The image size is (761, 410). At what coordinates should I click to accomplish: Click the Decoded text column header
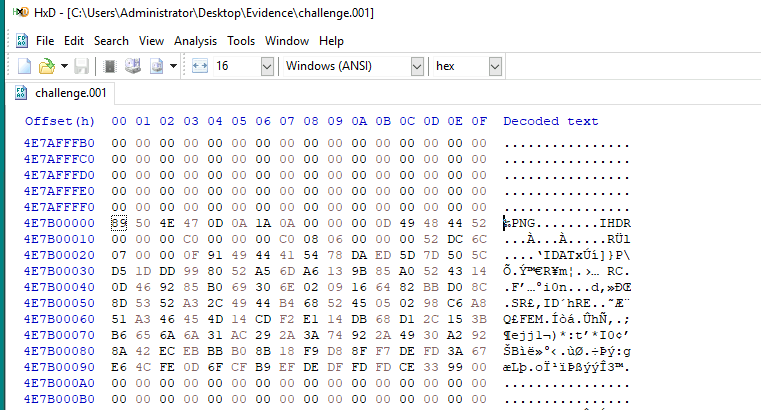click(x=550, y=121)
